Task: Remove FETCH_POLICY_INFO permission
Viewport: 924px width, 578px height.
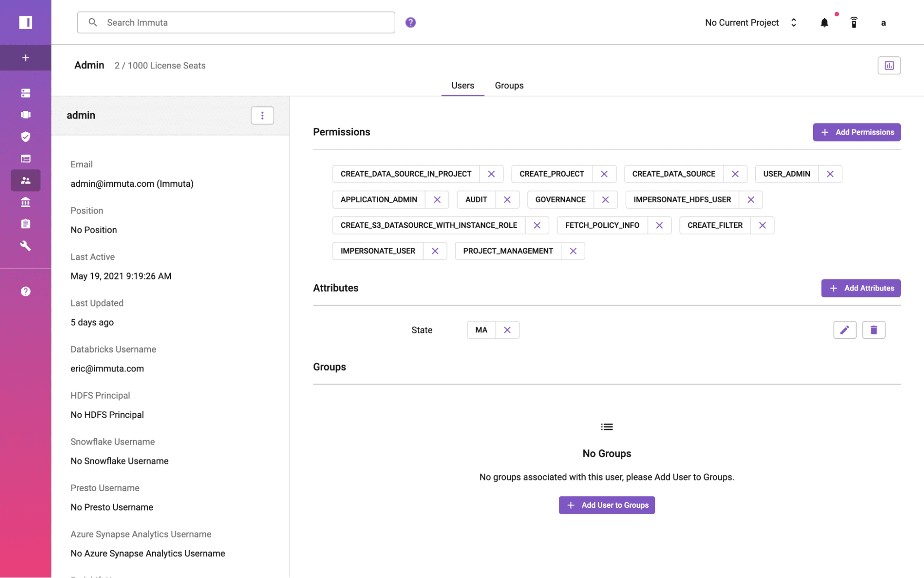Action: (660, 225)
